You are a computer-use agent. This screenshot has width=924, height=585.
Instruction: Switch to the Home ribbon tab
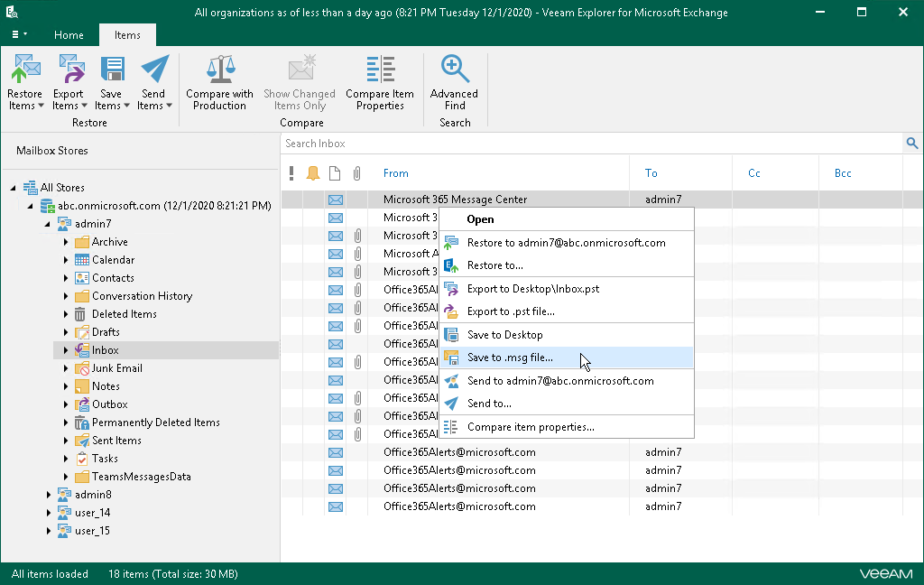pyautogui.click(x=69, y=35)
